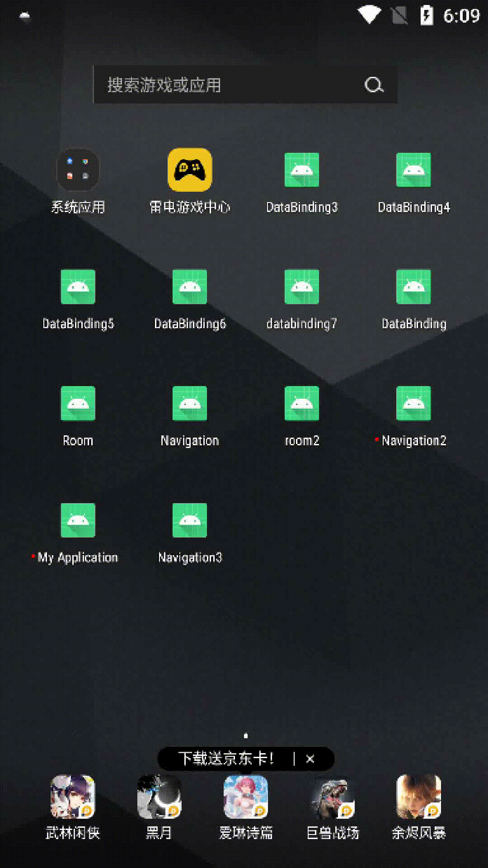The width and height of the screenshot is (488, 868).
Task: Open DataBinding3 app icon
Action: coord(302,170)
